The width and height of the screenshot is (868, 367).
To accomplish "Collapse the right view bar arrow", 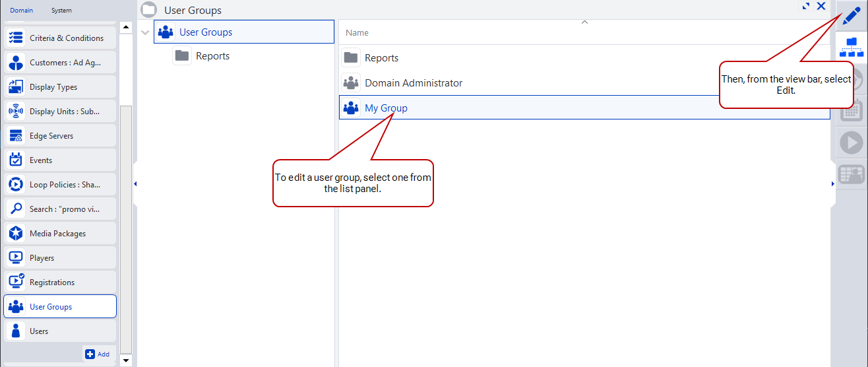I will (832, 184).
